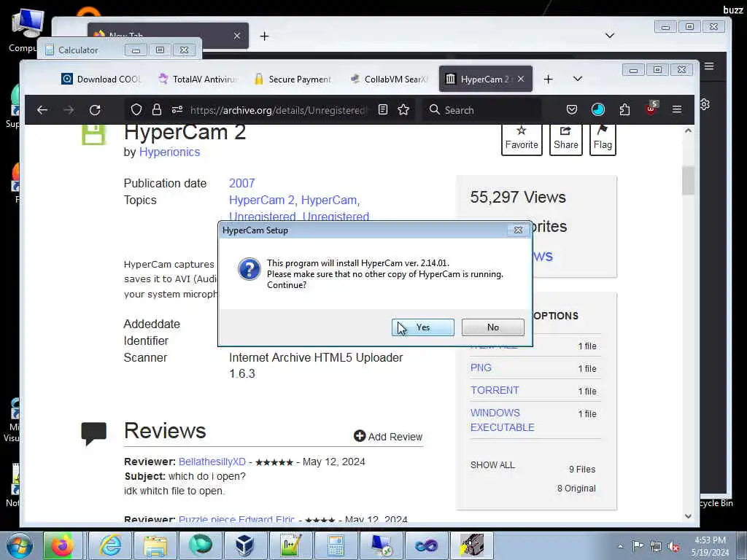This screenshot has height=560, width=747.
Task: Click SHOW ALL download files
Action: (x=492, y=464)
